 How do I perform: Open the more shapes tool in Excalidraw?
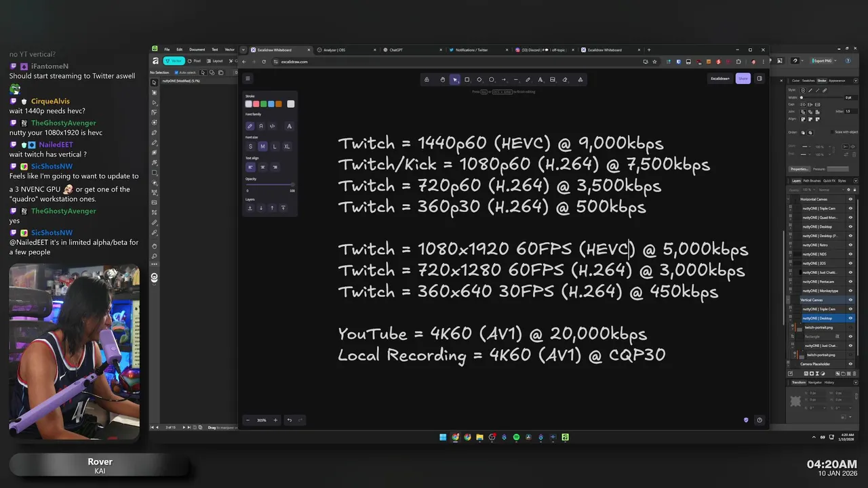coord(580,79)
